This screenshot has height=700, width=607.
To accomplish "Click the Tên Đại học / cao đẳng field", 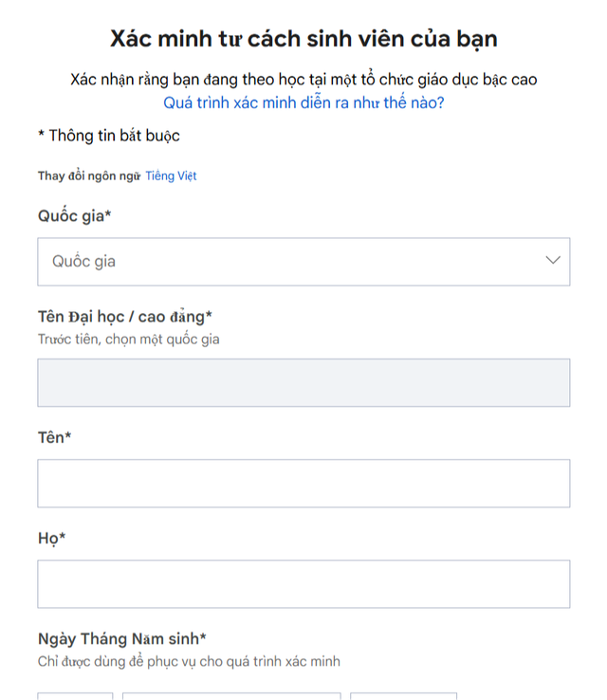I will (x=303, y=382).
